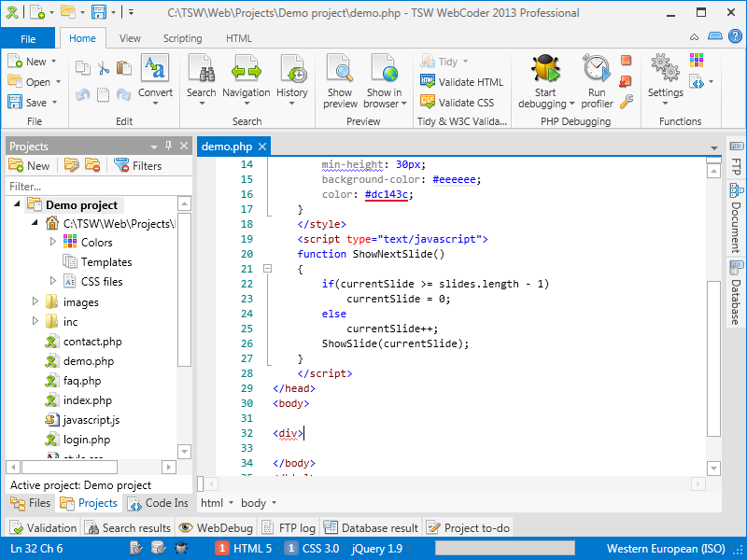The image size is (747, 560).
Task: Click the Undo arrow icon
Action: [82, 94]
